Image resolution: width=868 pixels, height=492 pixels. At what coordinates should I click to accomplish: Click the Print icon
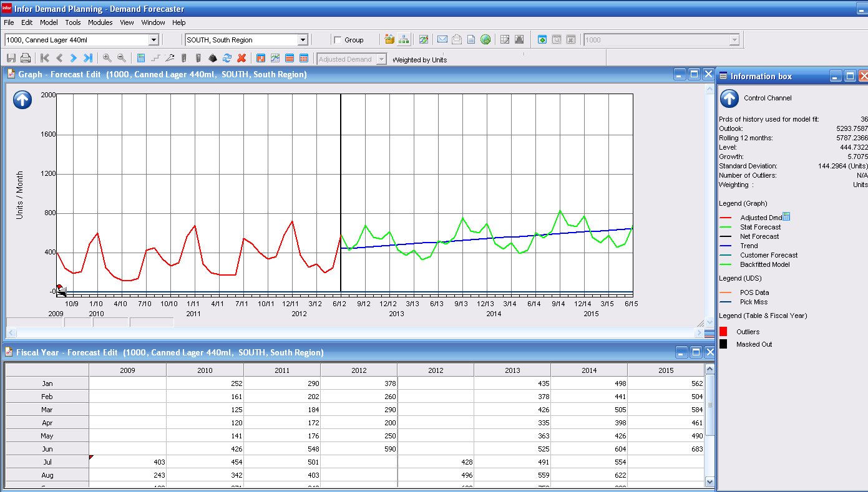[x=26, y=58]
